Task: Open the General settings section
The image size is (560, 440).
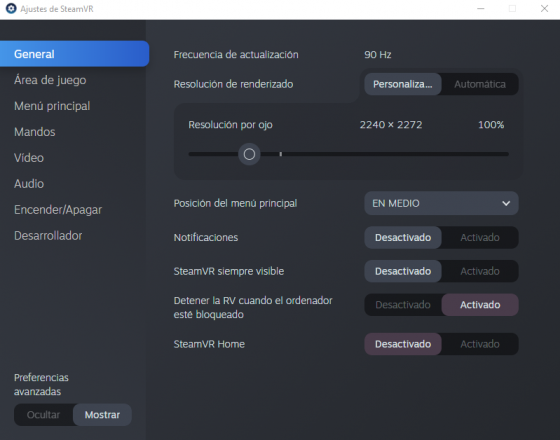Action: pyautogui.click(x=74, y=54)
